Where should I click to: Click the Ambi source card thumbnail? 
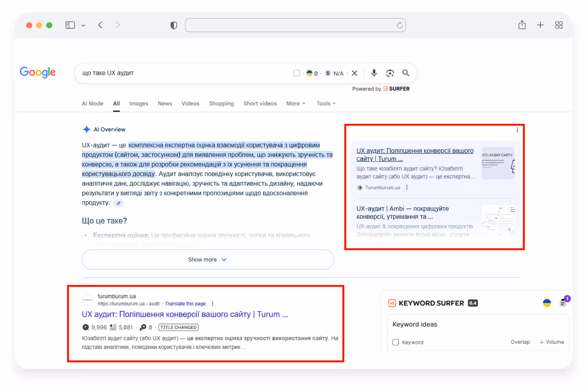pos(498,220)
